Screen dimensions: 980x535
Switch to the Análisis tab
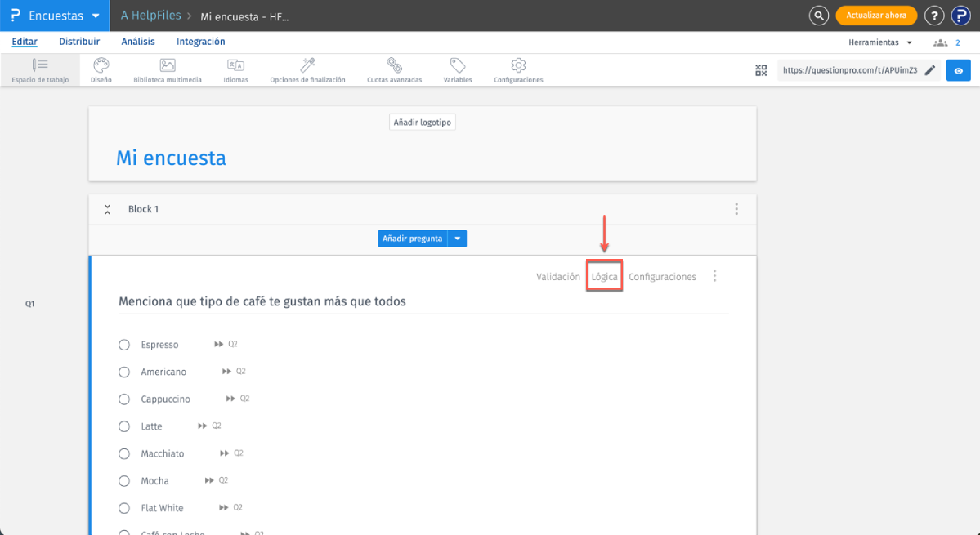pos(137,42)
